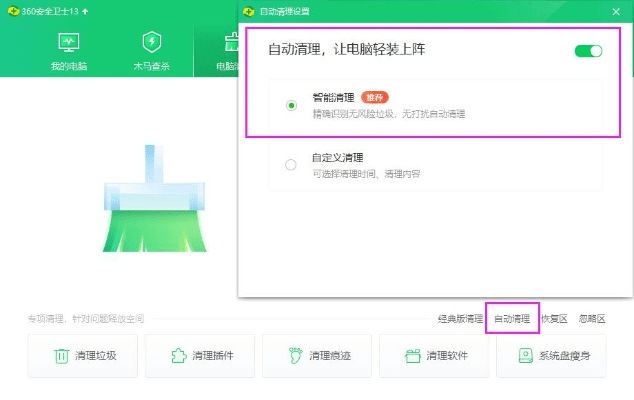This screenshot has width=634, height=400.
Task: Click the puzzle icon on 清理插件
Action: [179, 356]
